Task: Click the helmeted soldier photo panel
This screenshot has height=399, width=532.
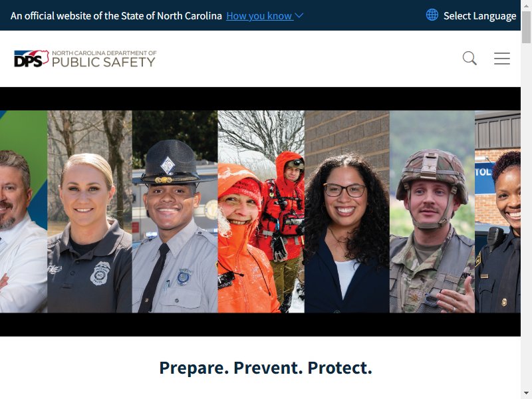Action: pos(432,211)
